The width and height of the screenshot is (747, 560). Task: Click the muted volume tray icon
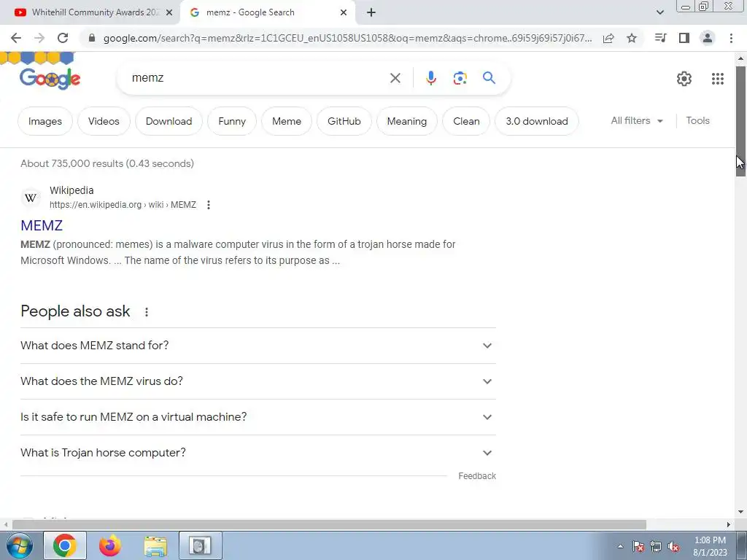point(673,547)
